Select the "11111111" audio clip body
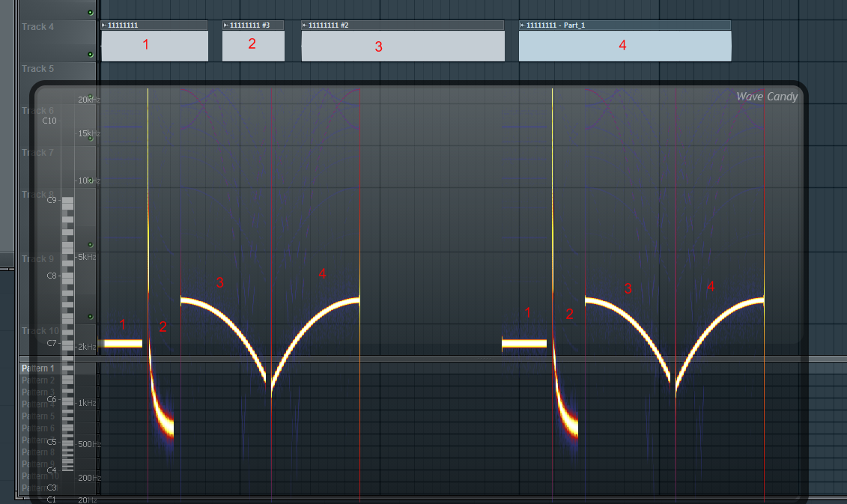The width and height of the screenshot is (847, 504). tap(154, 46)
